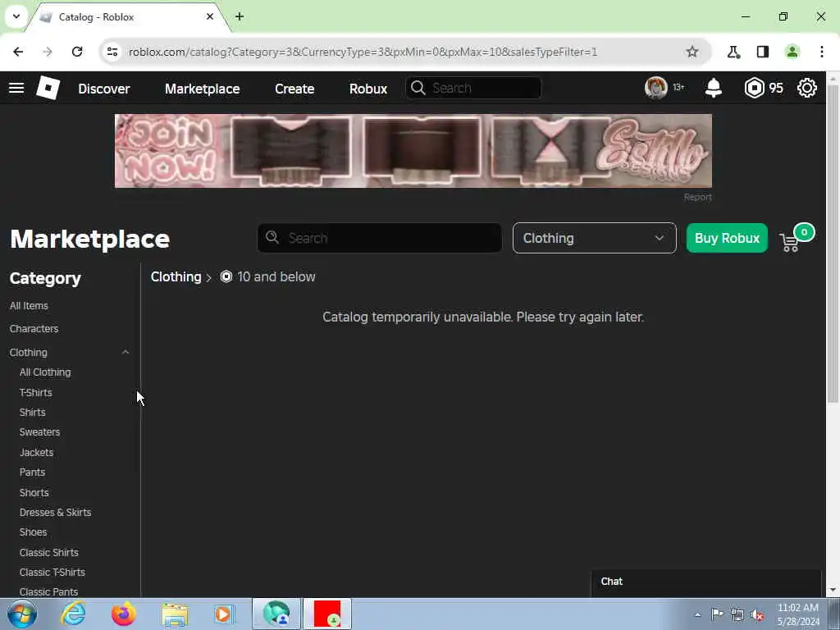Screen dimensions: 840x630
Task: Open a new browser tab
Action: point(240,16)
